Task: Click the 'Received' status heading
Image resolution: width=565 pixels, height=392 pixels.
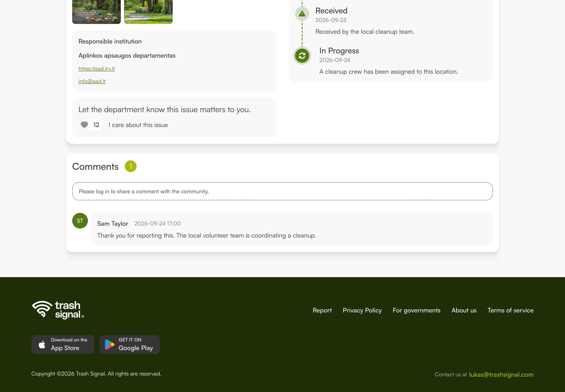Action: point(331,11)
